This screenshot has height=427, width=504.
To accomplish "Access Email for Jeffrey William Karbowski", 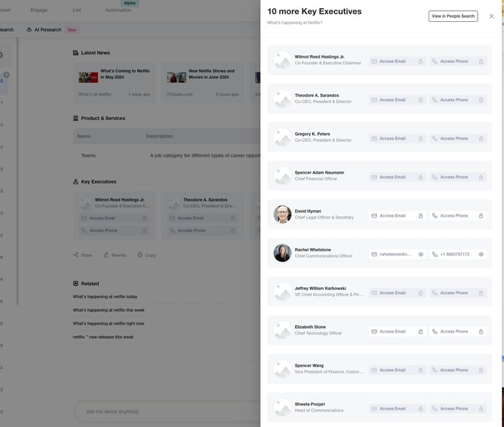I will pyautogui.click(x=398, y=293).
